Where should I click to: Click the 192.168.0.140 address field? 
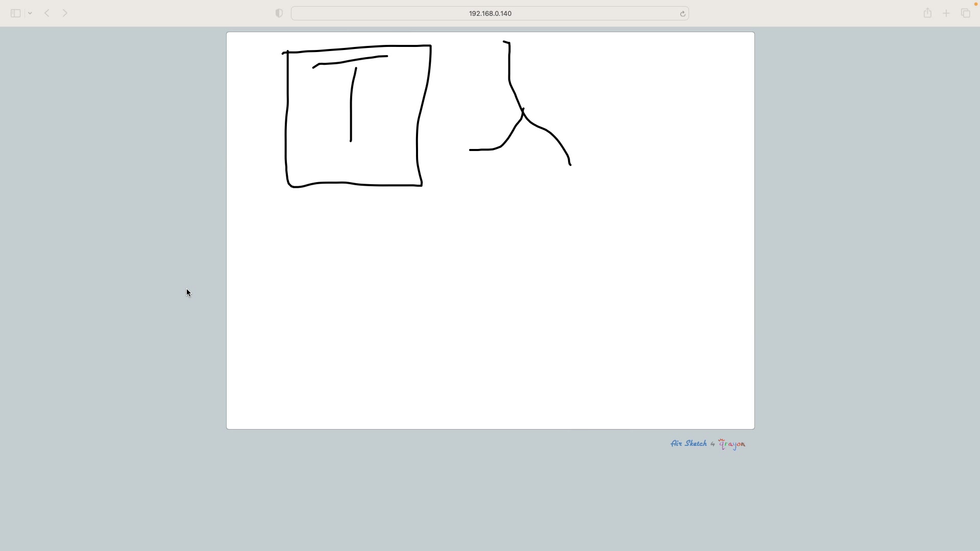(x=489, y=13)
